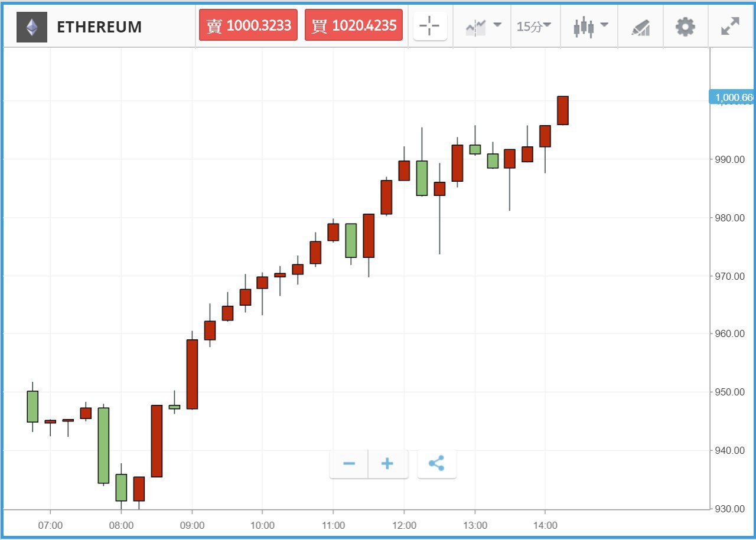Click the 09:00 time axis label
Image resolution: width=756 pixels, height=540 pixels.
click(x=192, y=525)
